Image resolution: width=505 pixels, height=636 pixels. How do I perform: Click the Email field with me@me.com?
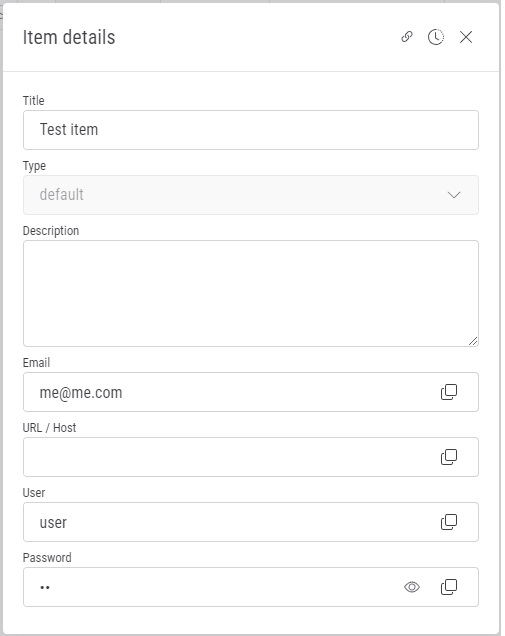coord(251,392)
